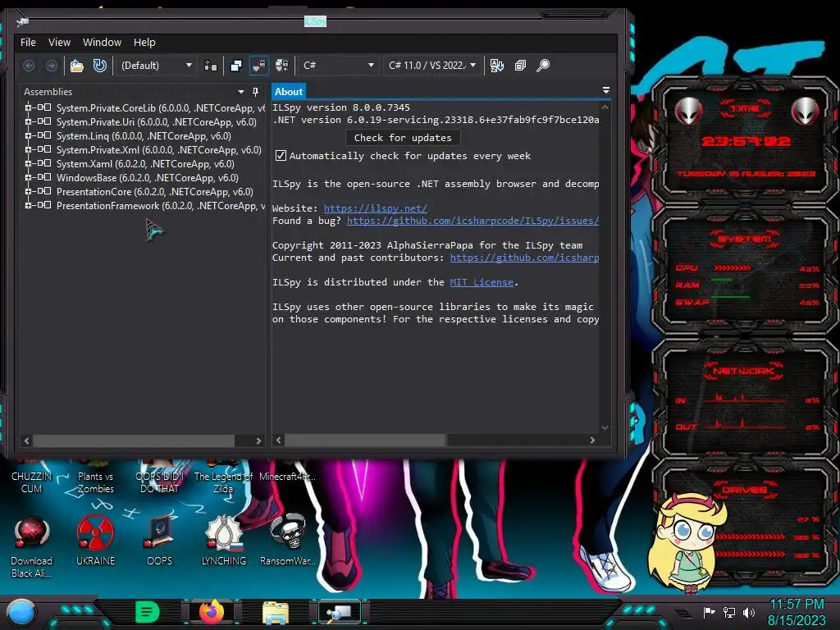Open the GitHub ILSpy issues link
Viewport: 840px width, 630px height.
point(472,221)
